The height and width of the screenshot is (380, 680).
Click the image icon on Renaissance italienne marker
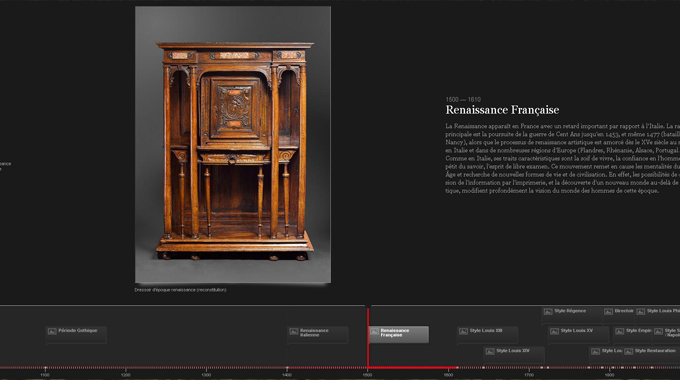[294, 331]
